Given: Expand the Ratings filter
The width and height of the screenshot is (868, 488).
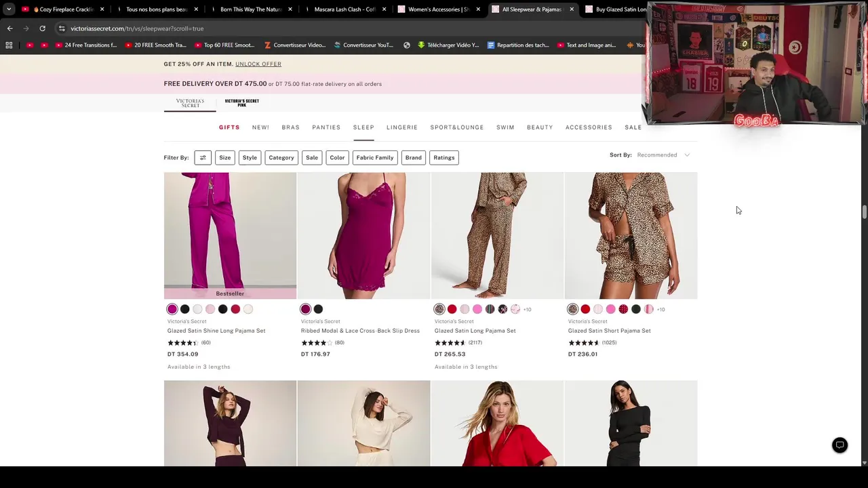Looking at the screenshot, I should tap(444, 157).
